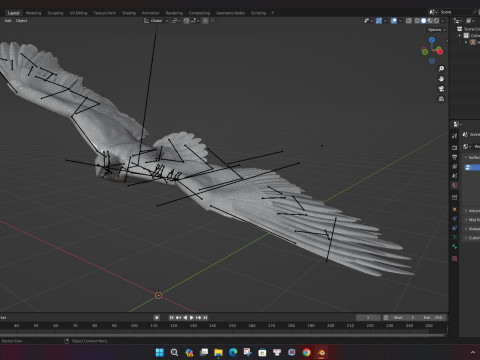
Task: Open the Tool properties tab
Action: click(454, 136)
